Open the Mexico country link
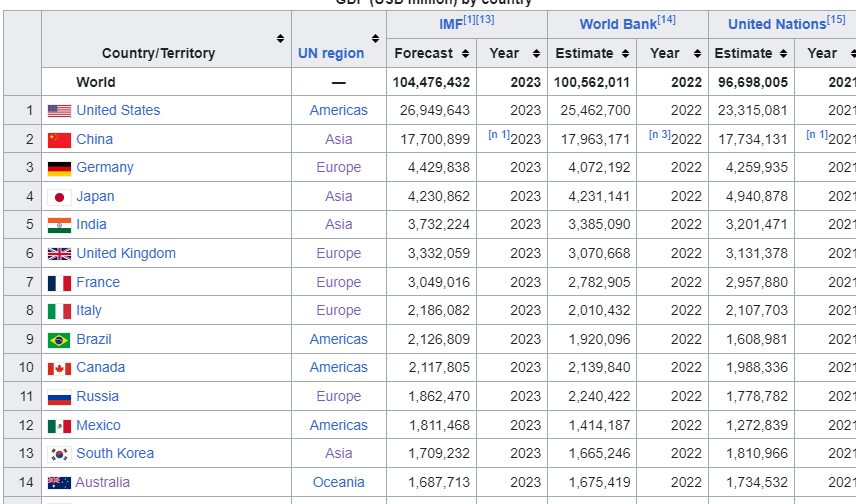Screen dimensions: 856x504 pyautogui.click(x=98, y=425)
